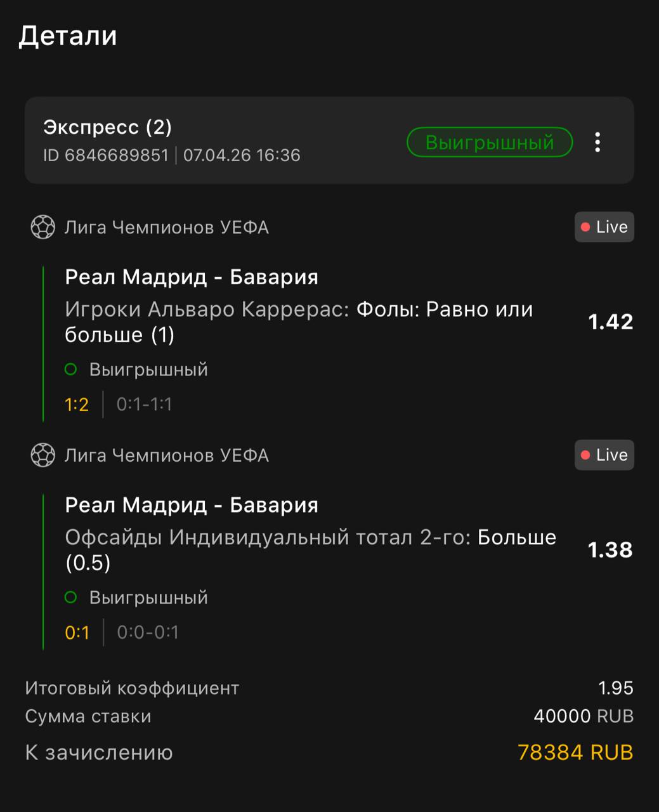
Task: Click the 1.42 odds value
Action: point(610,322)
